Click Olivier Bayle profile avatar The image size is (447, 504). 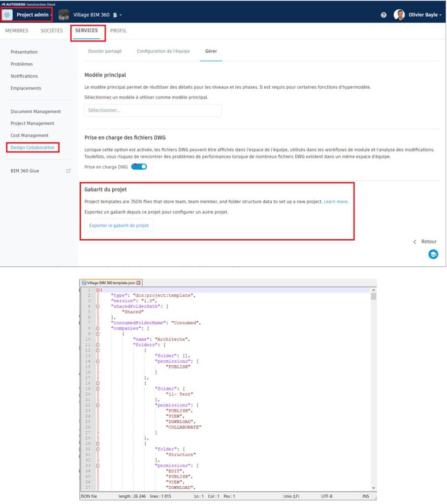[399, 15]
